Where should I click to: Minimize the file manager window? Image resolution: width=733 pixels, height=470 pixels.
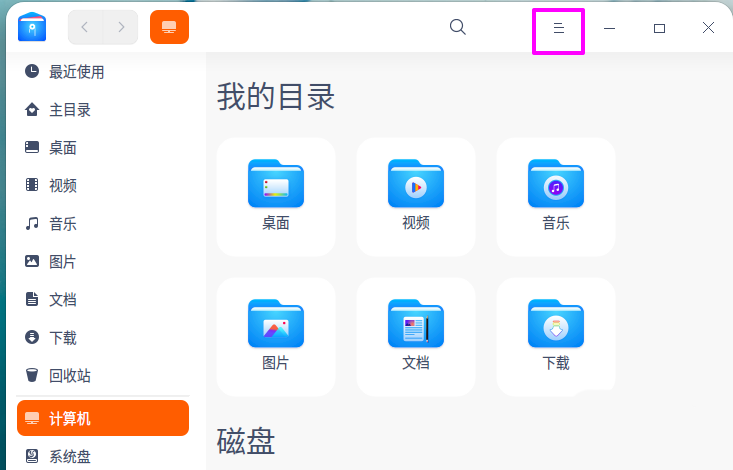pos(609,28)
